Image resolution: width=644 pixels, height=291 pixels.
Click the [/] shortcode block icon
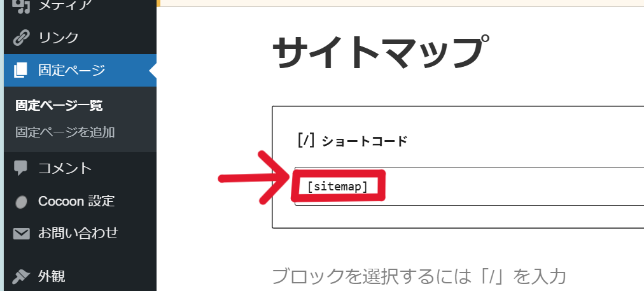pyautogui.click(x=306, y=141)
